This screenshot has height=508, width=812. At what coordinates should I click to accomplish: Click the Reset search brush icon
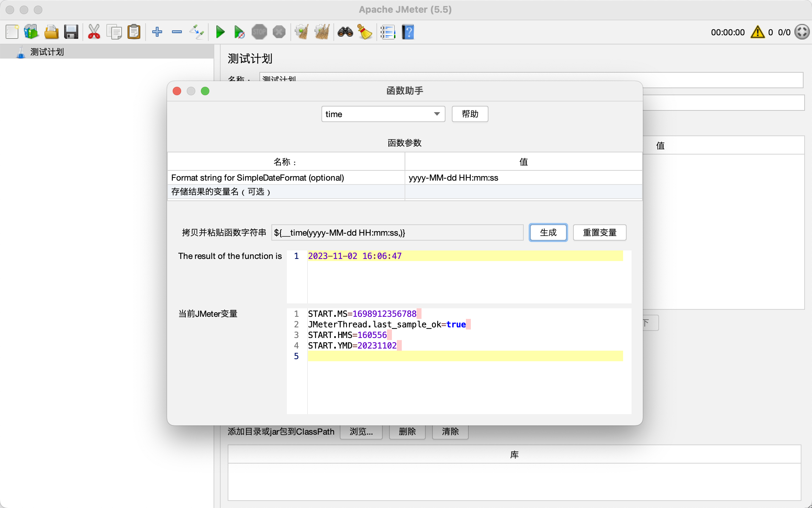click(x=365, y=32)
